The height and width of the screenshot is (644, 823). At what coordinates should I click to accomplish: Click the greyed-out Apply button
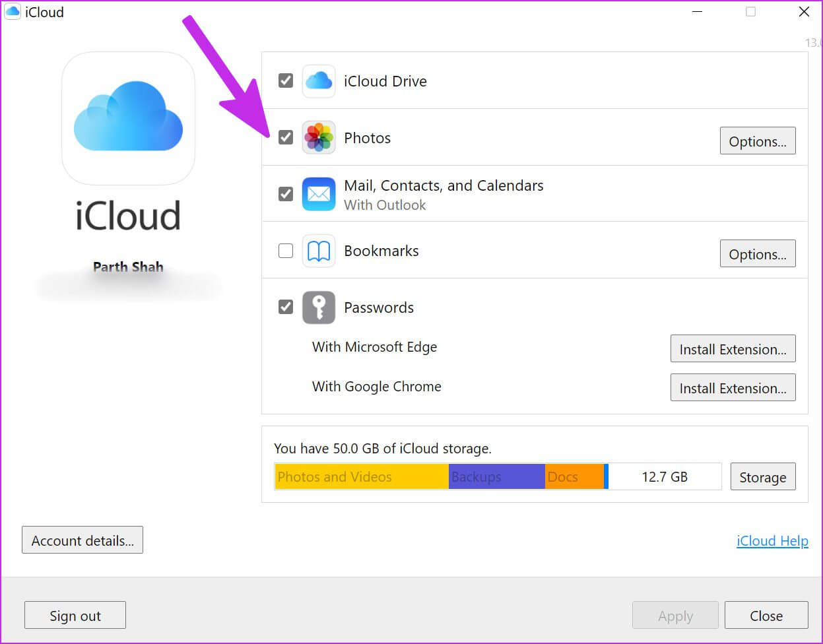(676, 616)
